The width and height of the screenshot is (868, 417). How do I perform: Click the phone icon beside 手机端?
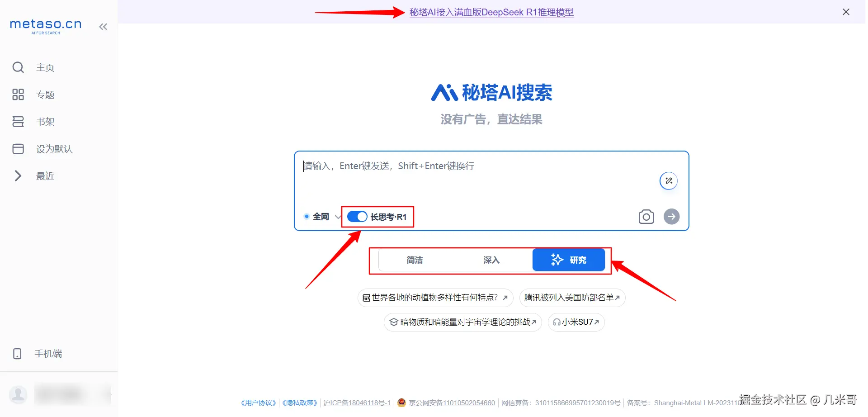(x=17, y=354)
